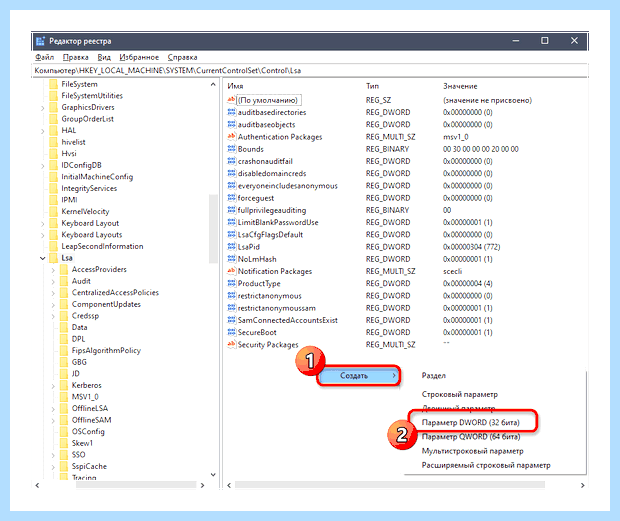Choose Параметр QWORD (64 бита)
This screenshot has width=620, height=521.
pos(471,437)
